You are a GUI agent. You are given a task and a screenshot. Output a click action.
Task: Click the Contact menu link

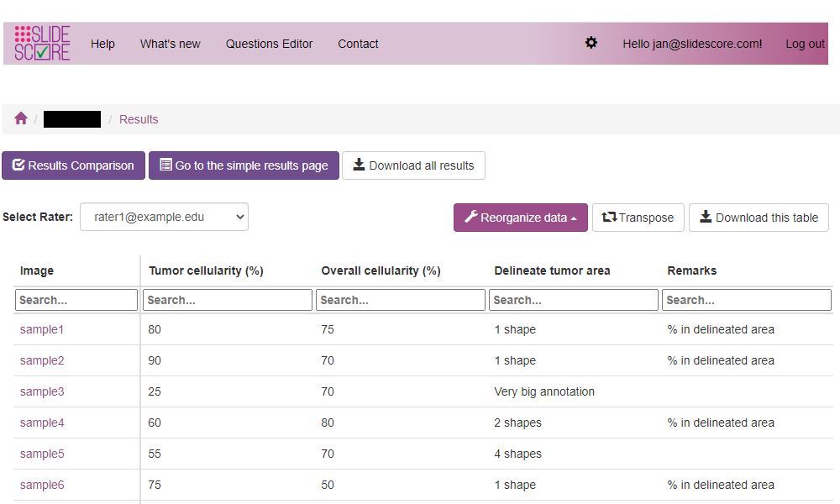[x=358, y=44]
